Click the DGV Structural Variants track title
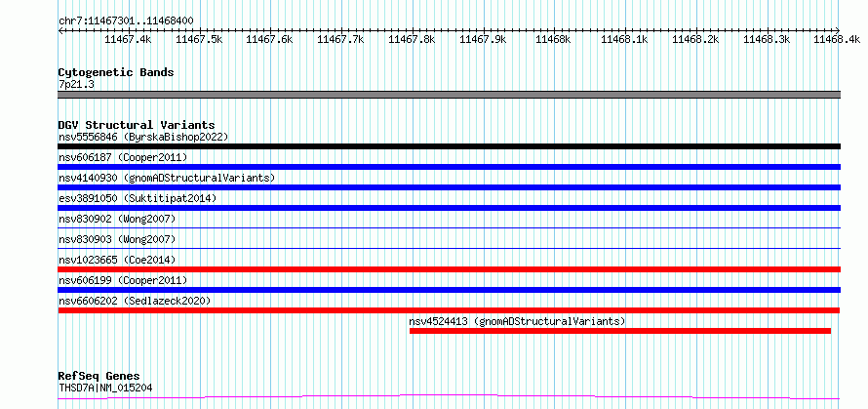The width and height of the screenshot is (868, 409). (x=137, y=125)
